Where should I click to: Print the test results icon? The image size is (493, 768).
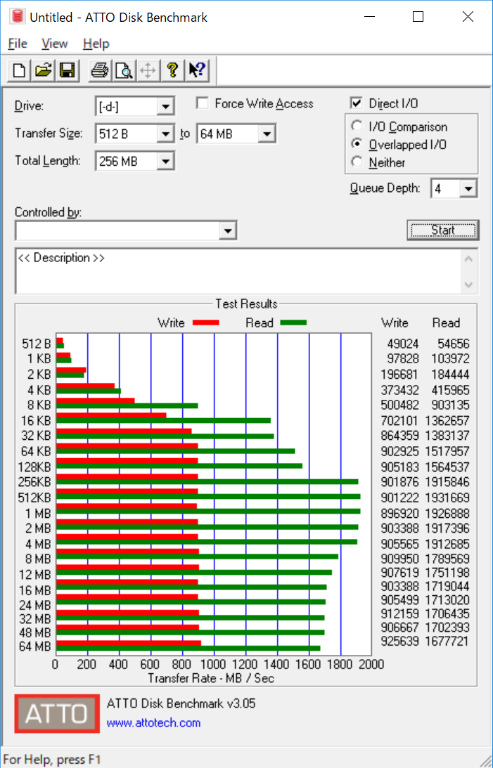pos(100,71)
